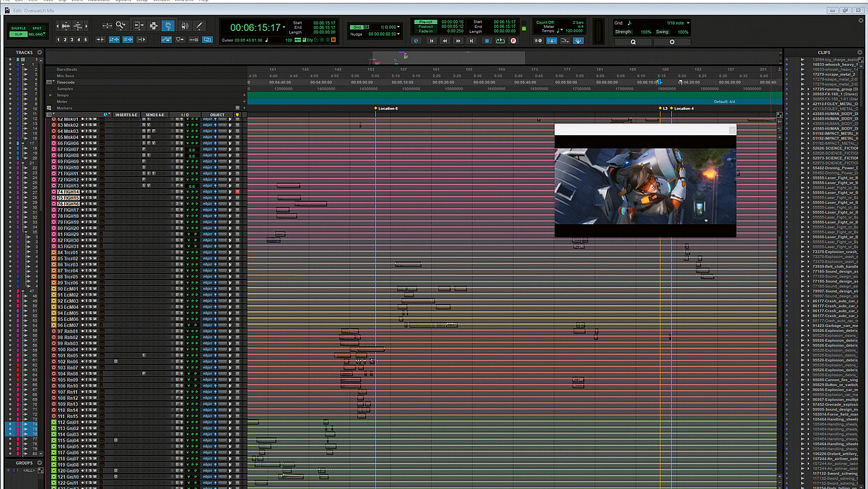Select the Trim tool

point(137,25)
